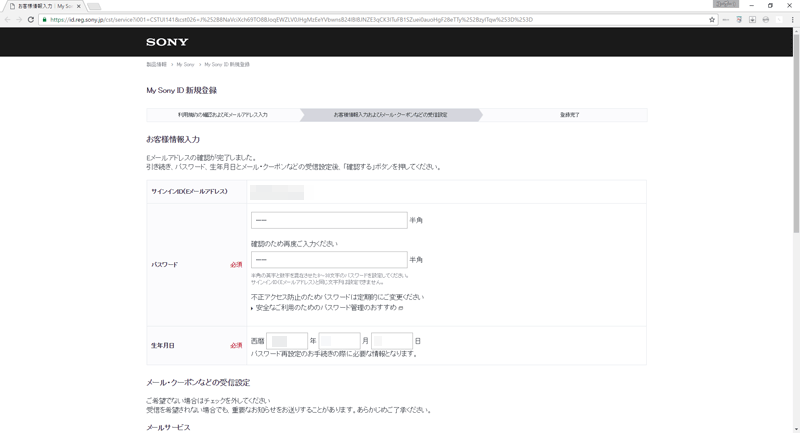Close the お客様情報入力 tab
This screenshot has height=433, width=800.
(79, 6)
